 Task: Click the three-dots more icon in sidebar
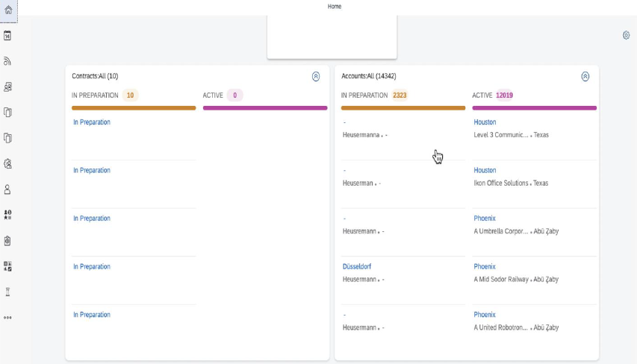pyautogui.click(x=8, y=318)
